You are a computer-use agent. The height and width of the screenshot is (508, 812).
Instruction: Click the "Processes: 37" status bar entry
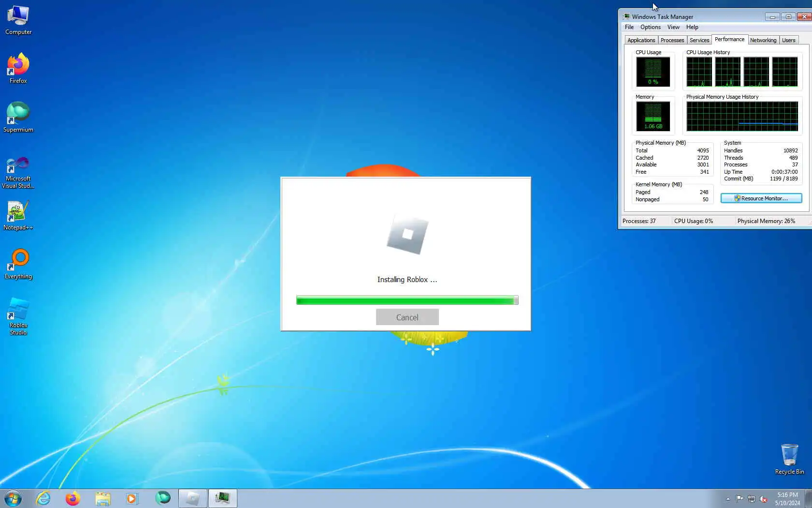click(x=639, y=221)
